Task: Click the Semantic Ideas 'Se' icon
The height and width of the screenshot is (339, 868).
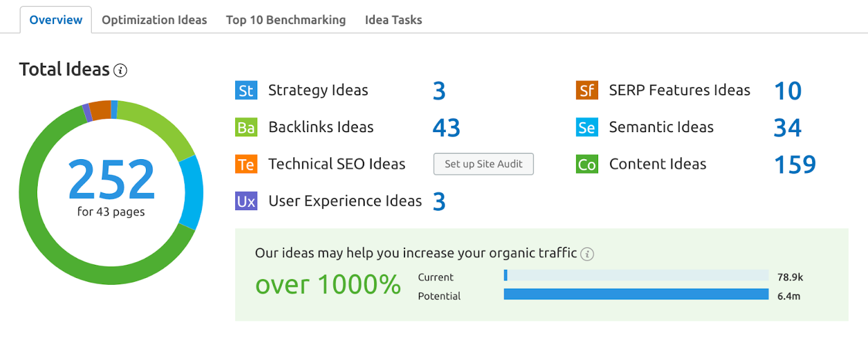Action: coord(587,128)
